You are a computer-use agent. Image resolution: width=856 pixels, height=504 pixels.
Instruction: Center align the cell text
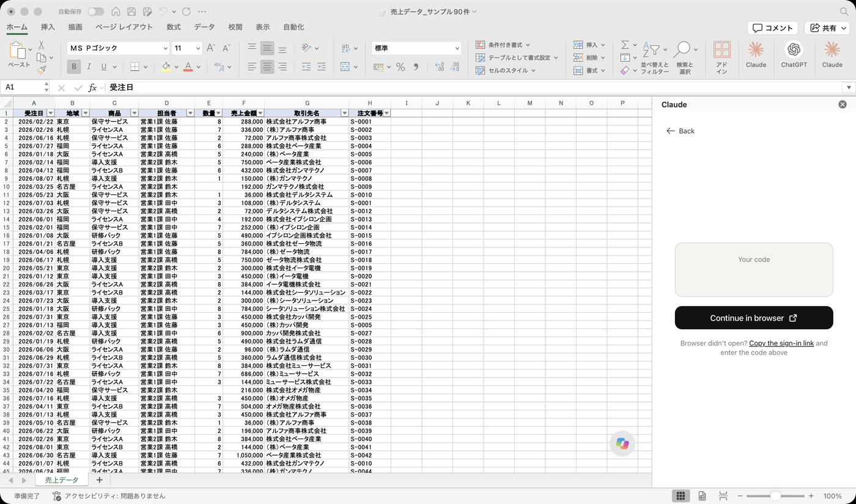point(267,67)
